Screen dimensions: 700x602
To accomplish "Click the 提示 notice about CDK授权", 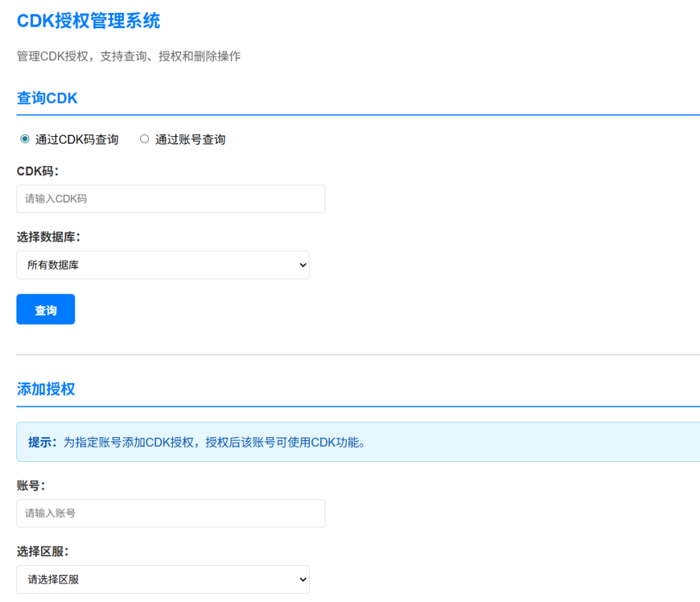I will pyautogui.click(x=358, y=442).
